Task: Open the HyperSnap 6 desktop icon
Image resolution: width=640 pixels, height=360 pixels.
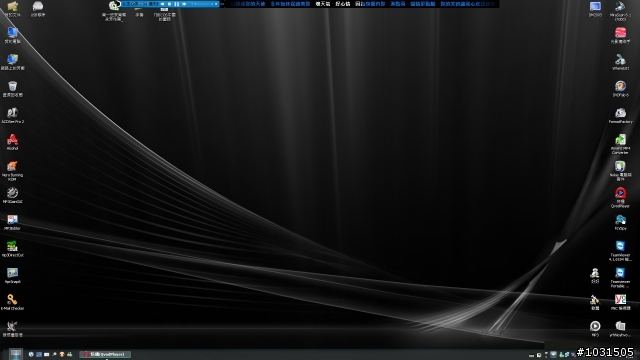Action: click(x=12, y=273)
